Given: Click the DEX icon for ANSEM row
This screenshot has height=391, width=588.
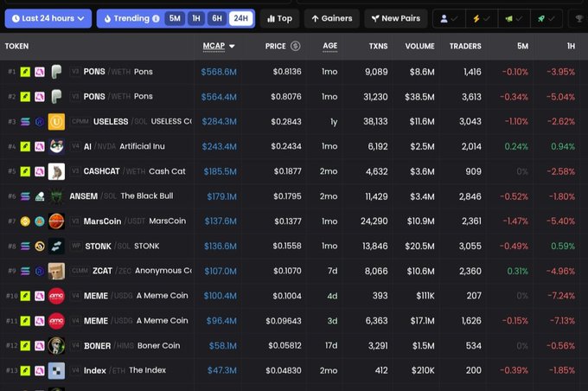Looking at the screenshot, I should point(40,196).
